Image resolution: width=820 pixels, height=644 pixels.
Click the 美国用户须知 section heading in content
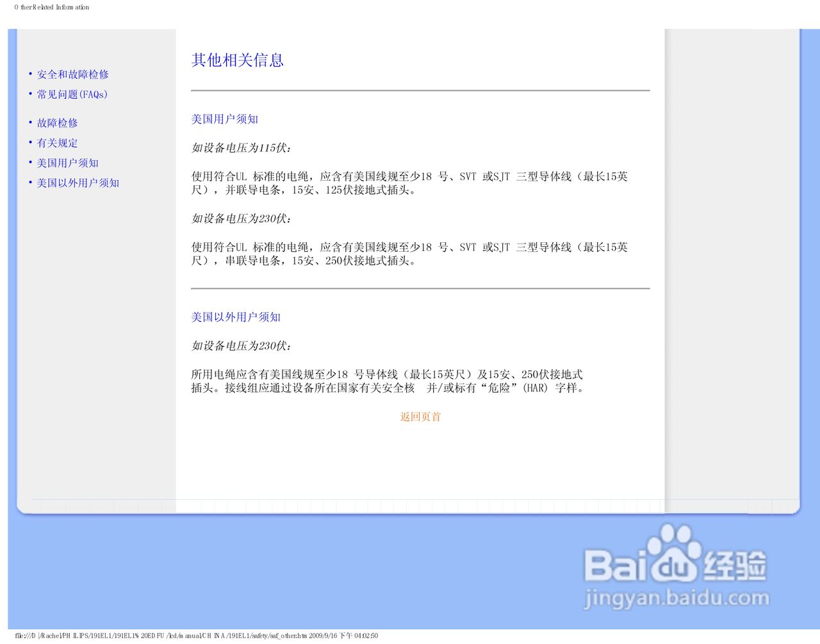[x=224, y=119]
